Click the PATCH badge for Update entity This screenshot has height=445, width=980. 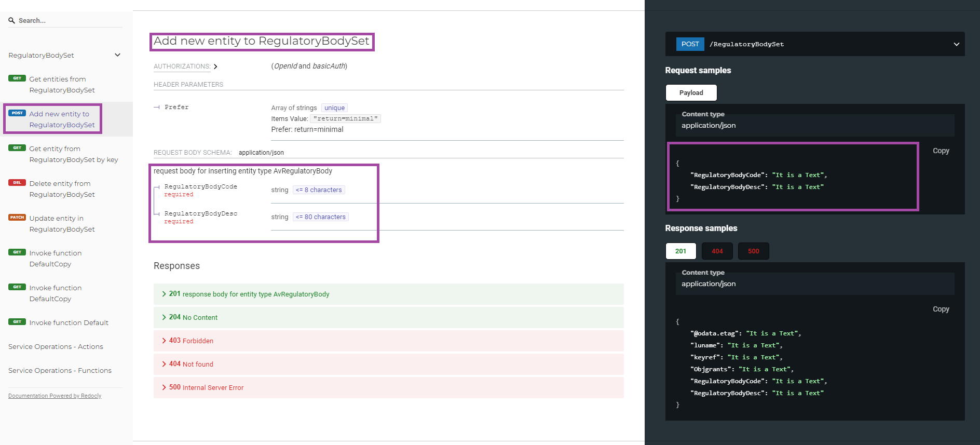click(x=17, y=218)
